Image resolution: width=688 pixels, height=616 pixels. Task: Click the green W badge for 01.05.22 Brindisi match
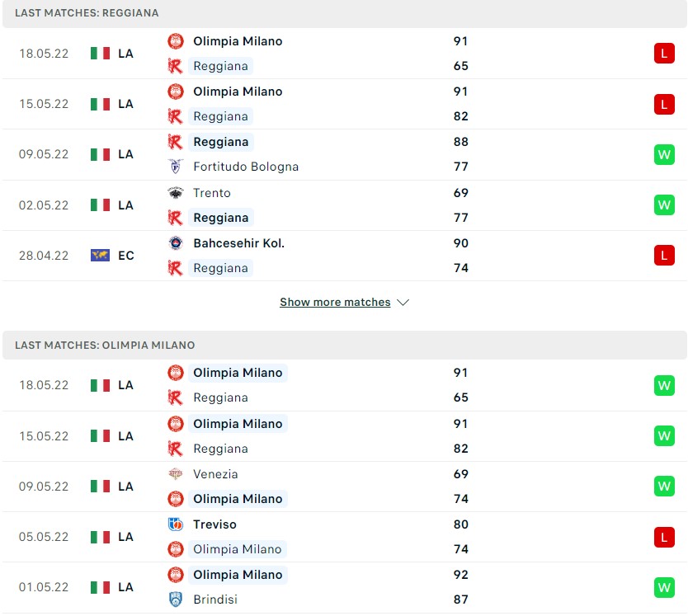[x=664, y=587]
